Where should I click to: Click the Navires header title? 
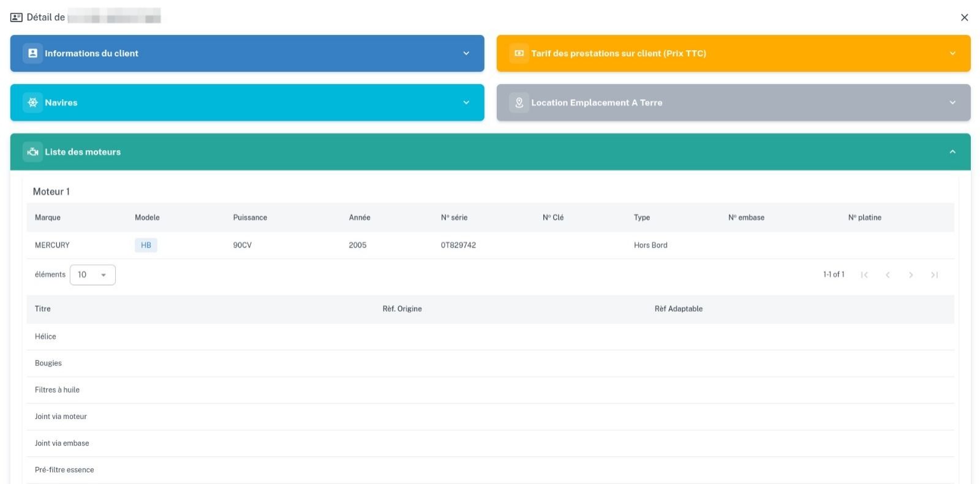[x=61, y=102]
